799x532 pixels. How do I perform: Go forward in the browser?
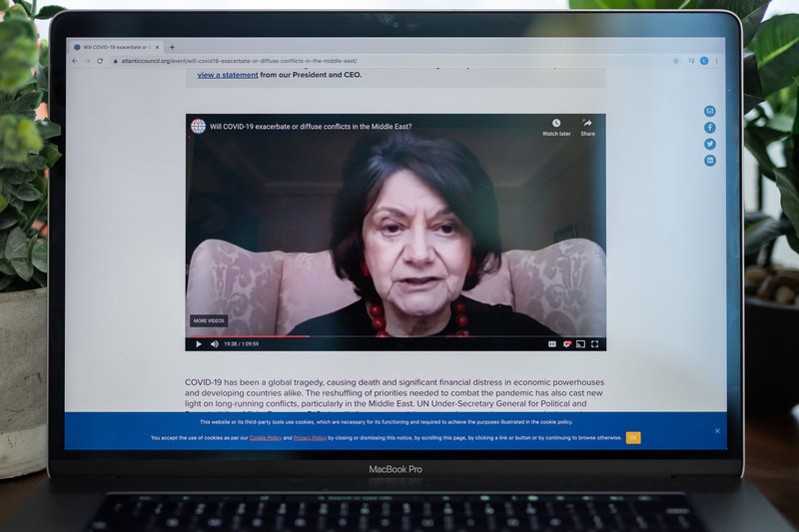[88, 61]
